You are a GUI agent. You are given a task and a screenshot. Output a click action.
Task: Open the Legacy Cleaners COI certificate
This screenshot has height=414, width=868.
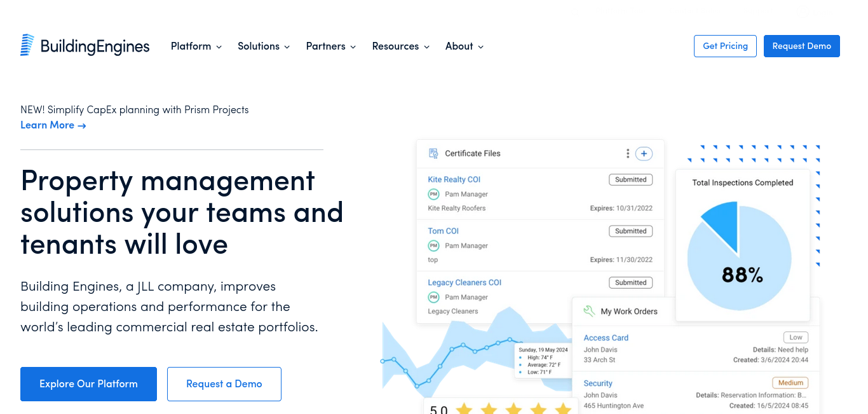coord(465,283)
